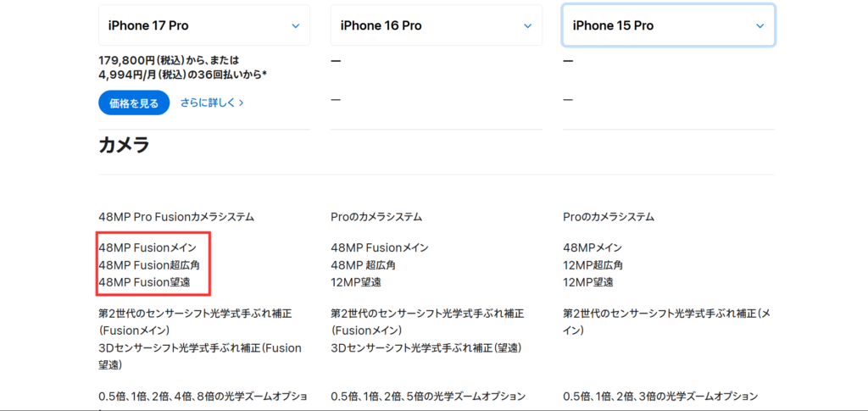Viewport: 868px width, 411px height.
Task: Click Proのカメラシステム under iPhone 15 Pro
Action: pyautogui.click(x=608, y=217)
